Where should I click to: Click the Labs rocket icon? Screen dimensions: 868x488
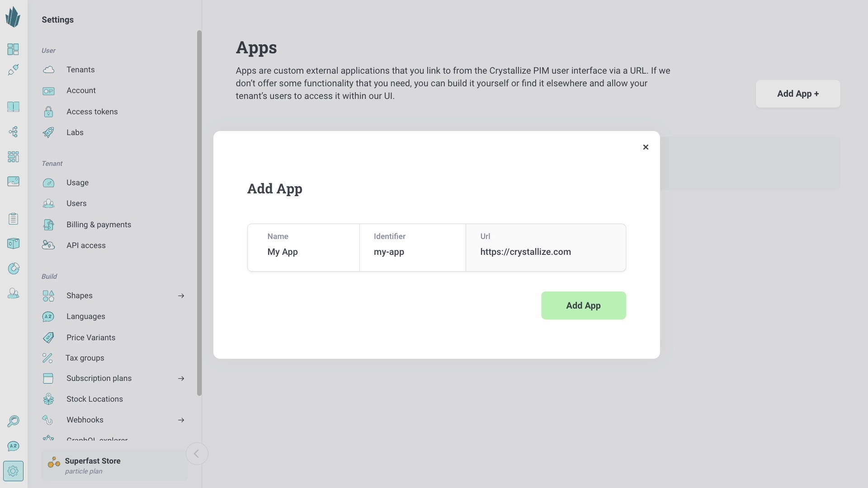pos(48,131)
